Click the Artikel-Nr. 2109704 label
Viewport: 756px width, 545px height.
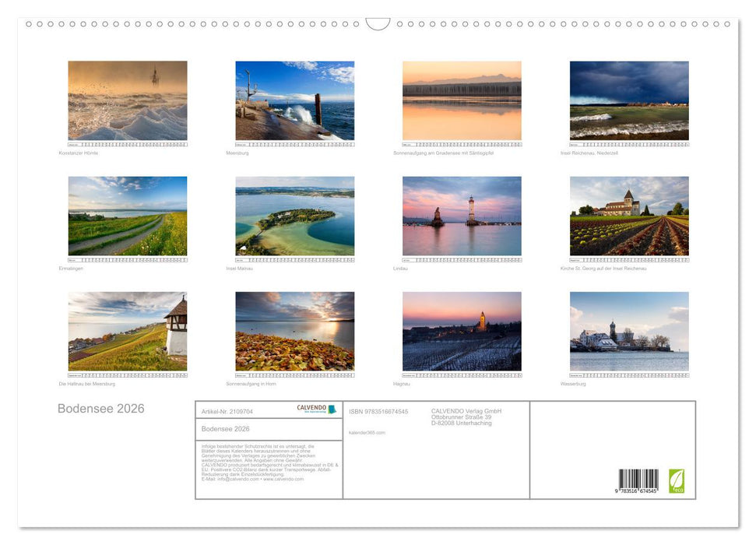(227, 410)
